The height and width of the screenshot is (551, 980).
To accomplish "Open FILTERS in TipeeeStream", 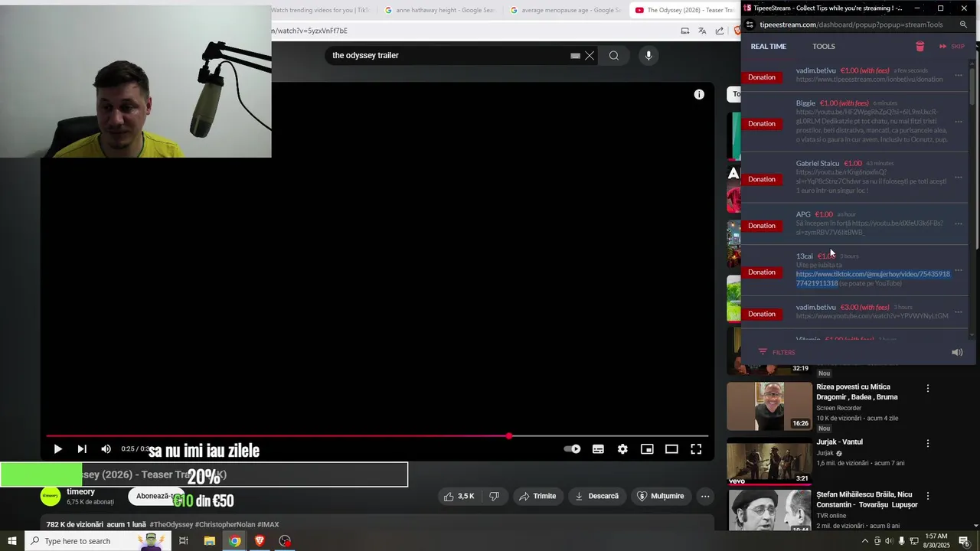I will point(776,352).
